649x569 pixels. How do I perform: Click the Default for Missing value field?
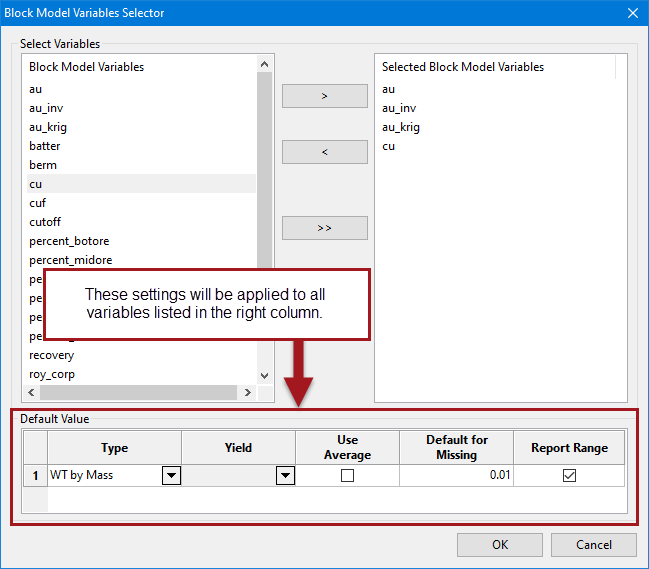point(456,476)
